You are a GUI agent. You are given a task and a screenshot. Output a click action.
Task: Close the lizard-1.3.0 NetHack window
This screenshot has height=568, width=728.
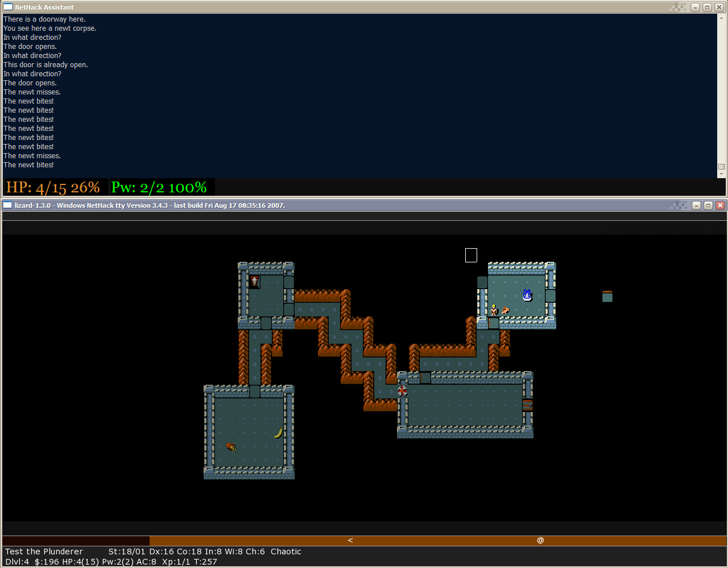click(x=720, y=205)
